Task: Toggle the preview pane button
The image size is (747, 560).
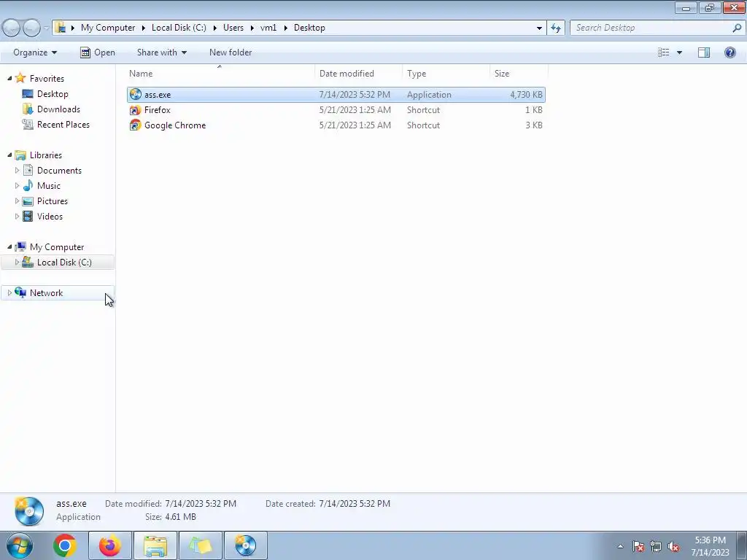Action: point(704,52)
